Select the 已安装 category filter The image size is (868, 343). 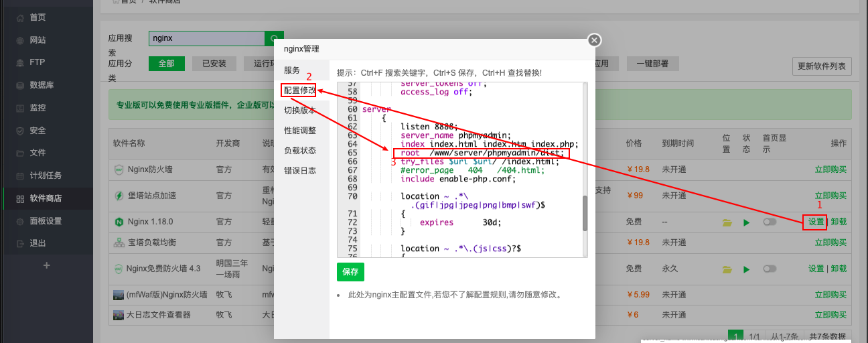click(214, 64)
